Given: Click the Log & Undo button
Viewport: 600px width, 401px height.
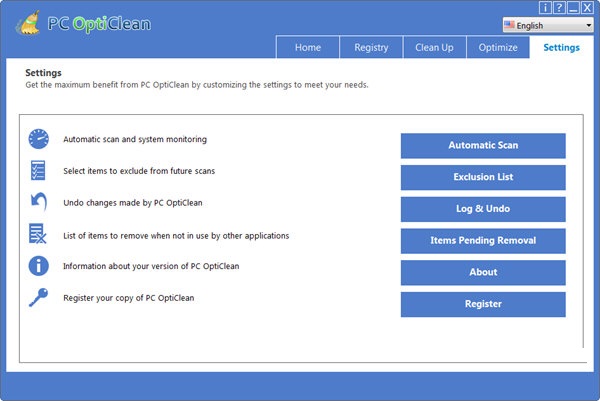Looking at the screenshot, I should pyautogui.click(x=483, y=209).
